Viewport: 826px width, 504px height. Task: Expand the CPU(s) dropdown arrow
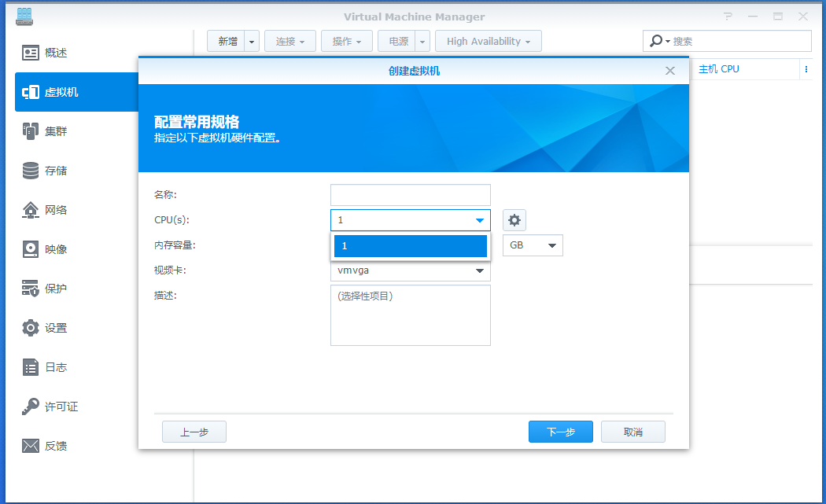coord(479,221)
